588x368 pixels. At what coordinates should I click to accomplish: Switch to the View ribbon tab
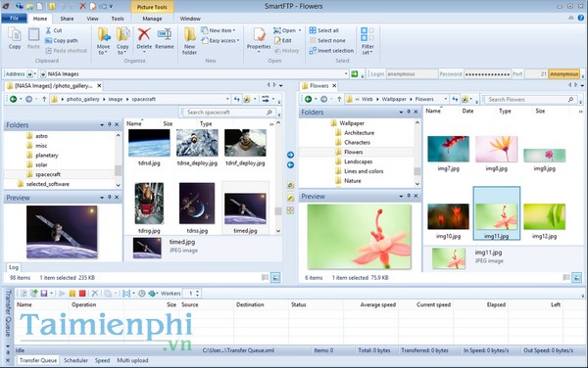click(x=92, y=19)
